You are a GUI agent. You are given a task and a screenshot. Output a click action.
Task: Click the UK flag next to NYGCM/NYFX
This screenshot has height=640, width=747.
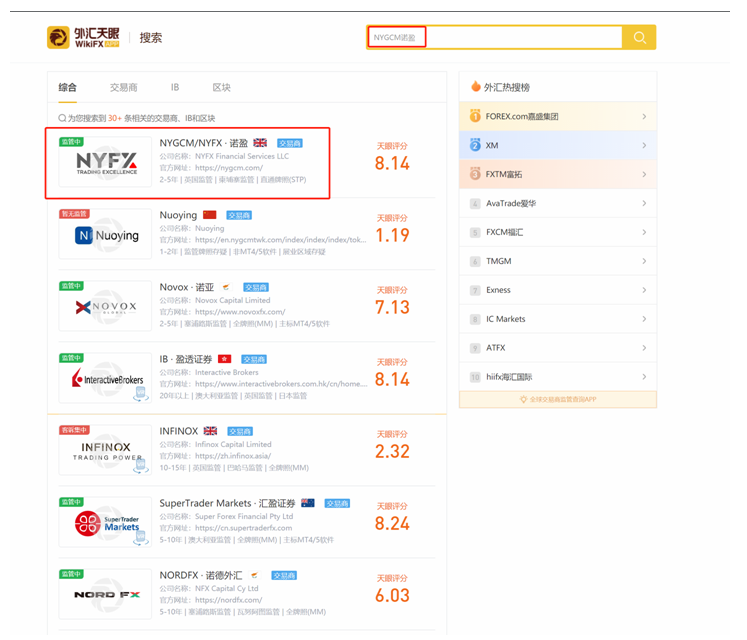tap(260, 142)
